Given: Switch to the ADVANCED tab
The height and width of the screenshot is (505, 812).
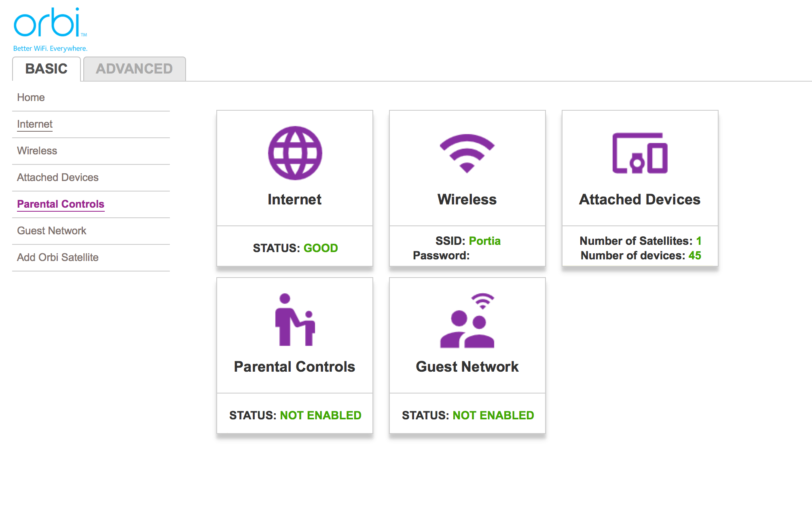Looking at the screenshot, I should pos(134,69).
